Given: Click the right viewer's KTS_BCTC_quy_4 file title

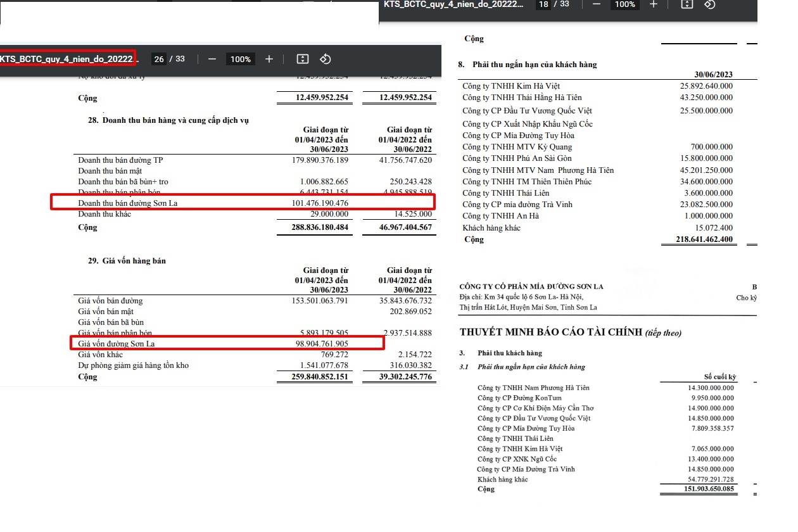Looking at the screenshot, I should click(x=453, y=4).
